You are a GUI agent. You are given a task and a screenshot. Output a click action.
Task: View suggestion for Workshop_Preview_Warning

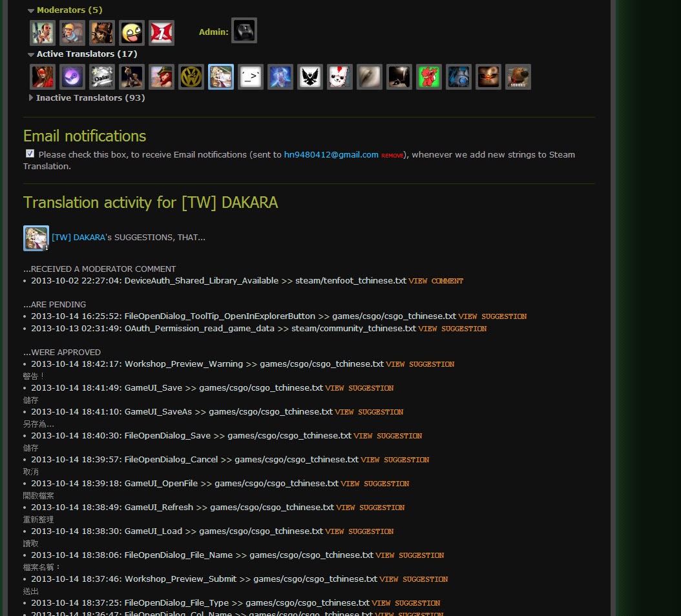point(420,364)
